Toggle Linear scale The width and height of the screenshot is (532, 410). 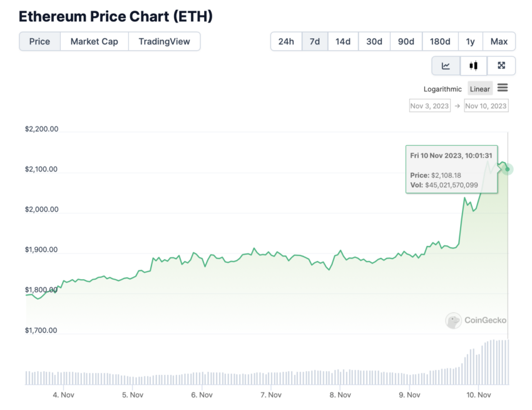[x=480, y=89]
